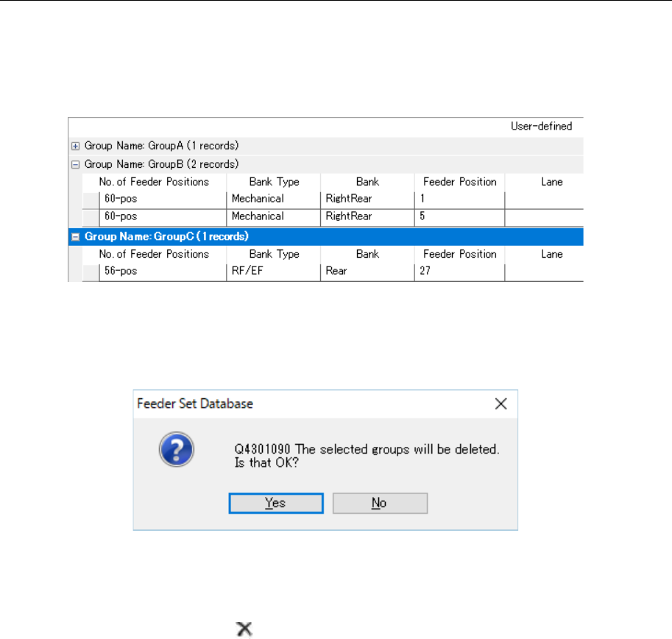The width and height of the screenshot is (672, 639).
Task: Click Feeder Position cell with value 27
Action: click(459, 272)
